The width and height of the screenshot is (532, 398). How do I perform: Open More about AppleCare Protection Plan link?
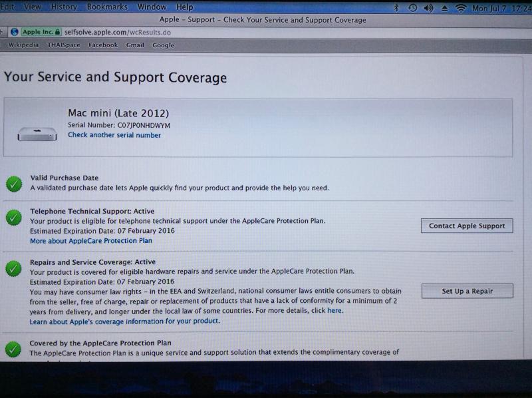point(91,241)
